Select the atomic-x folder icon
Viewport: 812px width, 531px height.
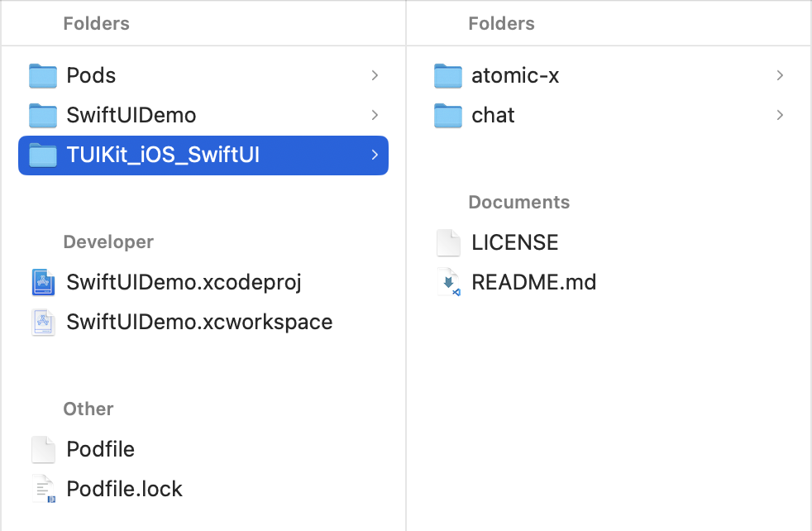pos(447,76)
